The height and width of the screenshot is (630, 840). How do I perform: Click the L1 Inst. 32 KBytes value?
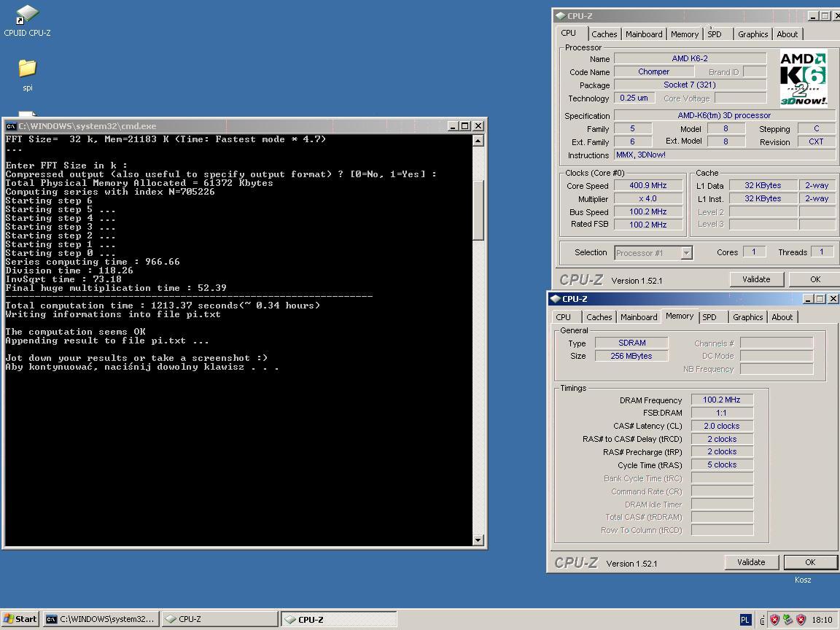[x=763, y=198]
